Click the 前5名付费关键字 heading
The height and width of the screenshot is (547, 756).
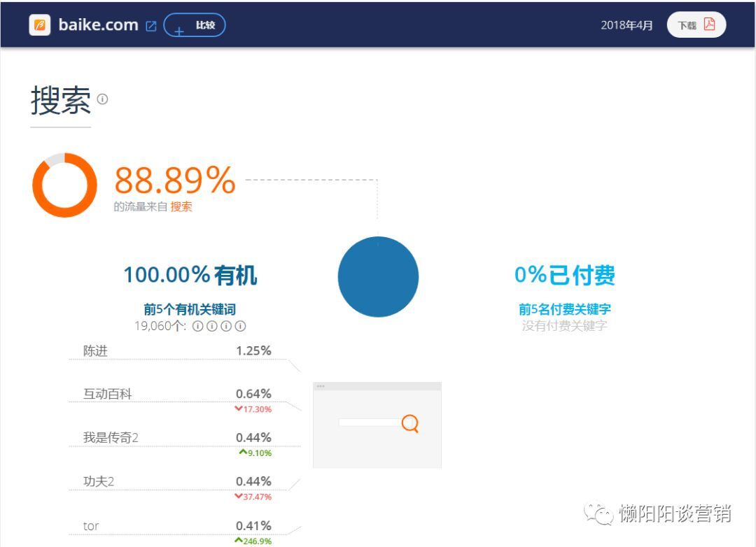pyautogui.click(x=565, y=309)
